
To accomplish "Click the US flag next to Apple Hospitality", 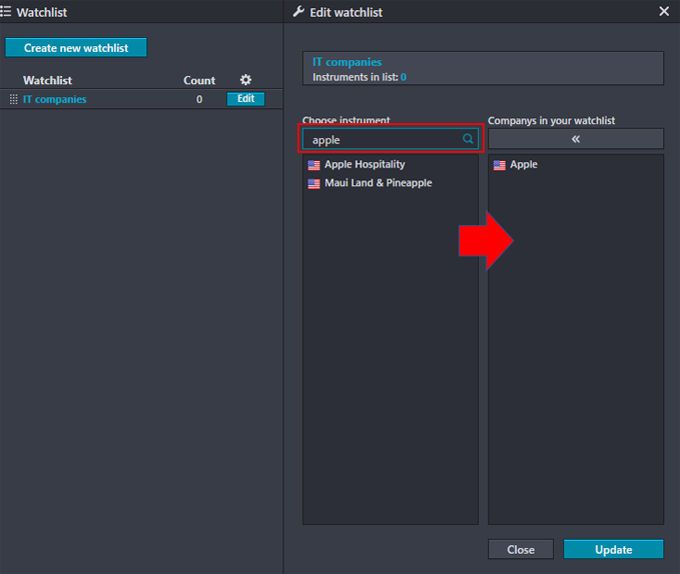I will tap(314, 165).
